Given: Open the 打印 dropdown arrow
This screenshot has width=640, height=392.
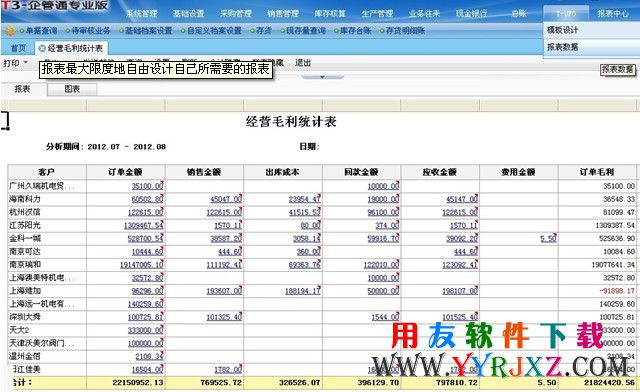Looking at the screenshot, I should click(26, 63).
